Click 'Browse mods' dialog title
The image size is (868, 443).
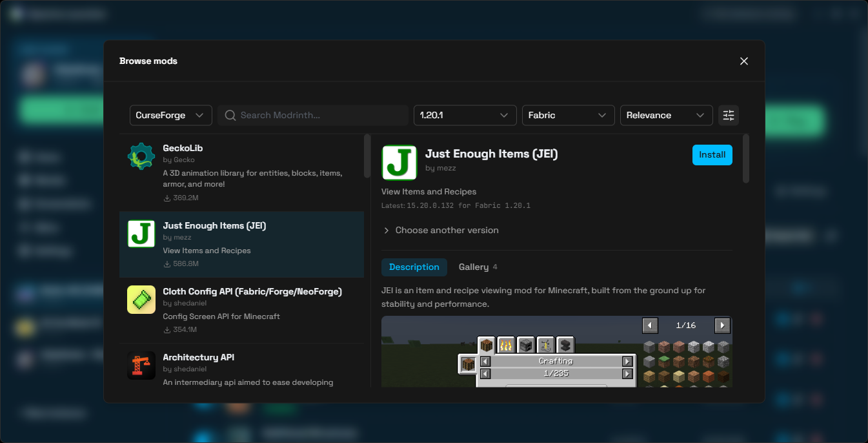point(148,61)
